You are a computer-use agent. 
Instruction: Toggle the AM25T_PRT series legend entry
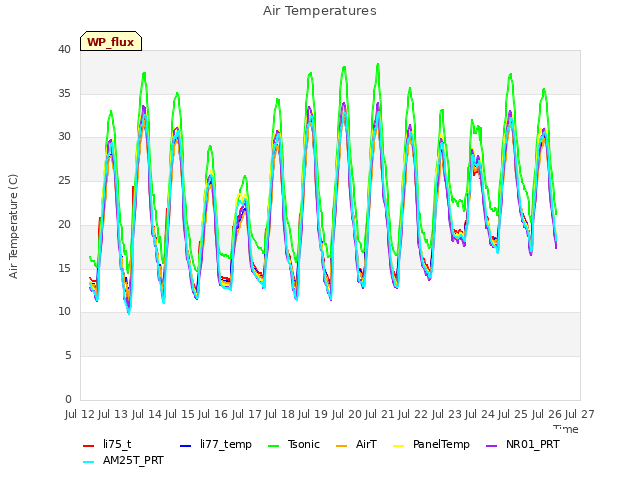[x=123, y=460]
